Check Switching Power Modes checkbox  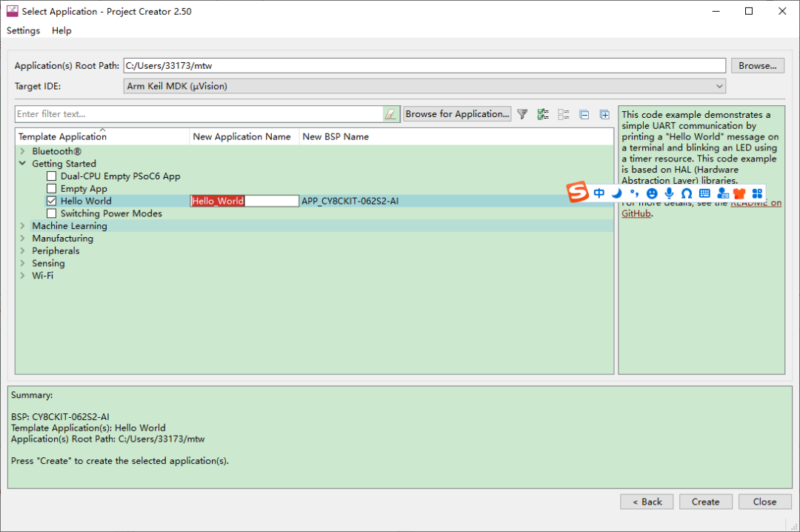[52, 213]
